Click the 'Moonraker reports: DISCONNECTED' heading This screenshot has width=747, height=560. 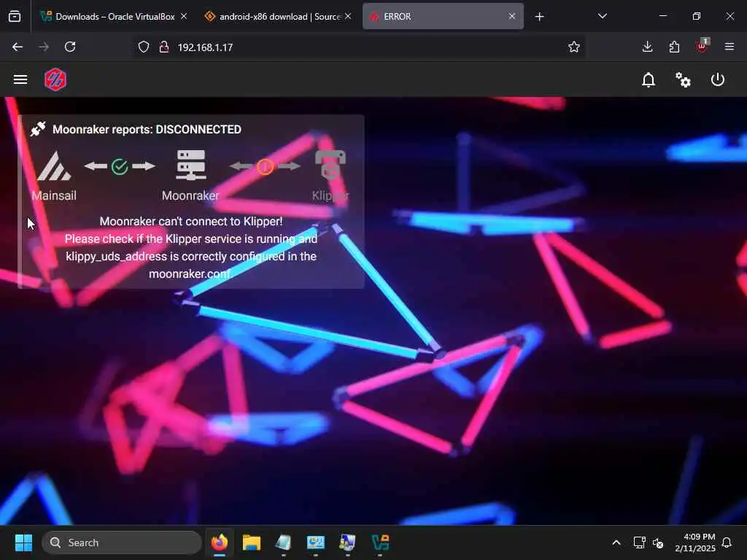[x=147, y=130]
